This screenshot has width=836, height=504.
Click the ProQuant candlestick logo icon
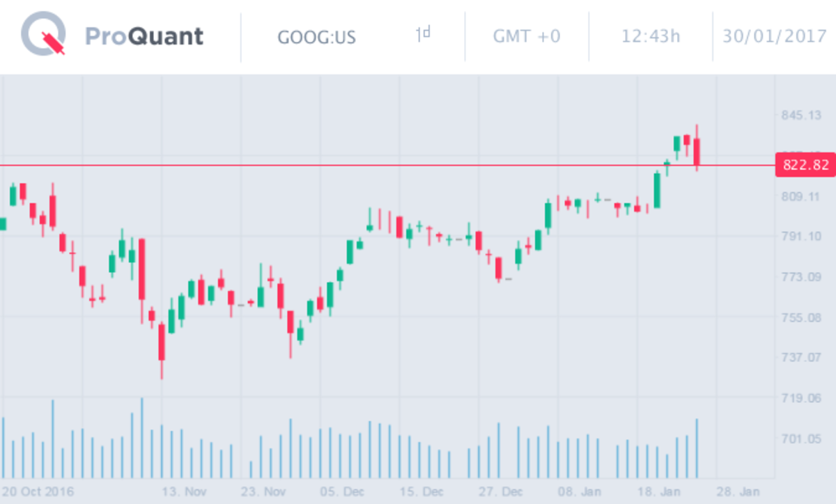point(43,36)
